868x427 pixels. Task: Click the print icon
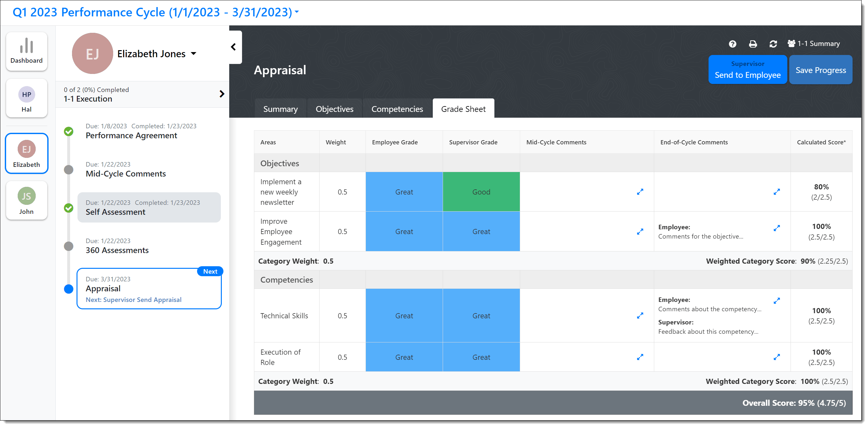[x=753, y=43]
